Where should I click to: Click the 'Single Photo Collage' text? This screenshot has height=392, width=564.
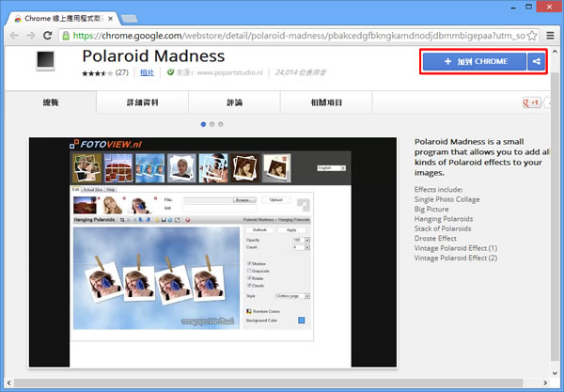click(x=446, y=199)
